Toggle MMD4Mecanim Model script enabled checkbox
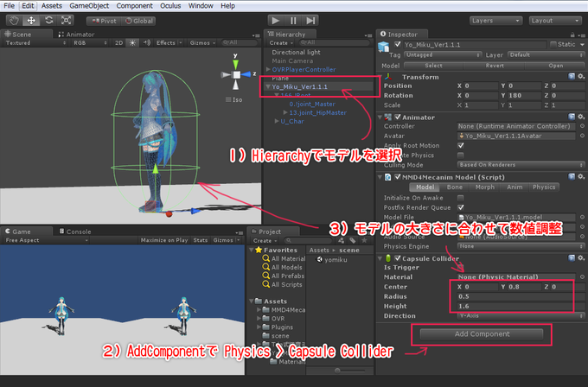588x387 pixels. 398,177
